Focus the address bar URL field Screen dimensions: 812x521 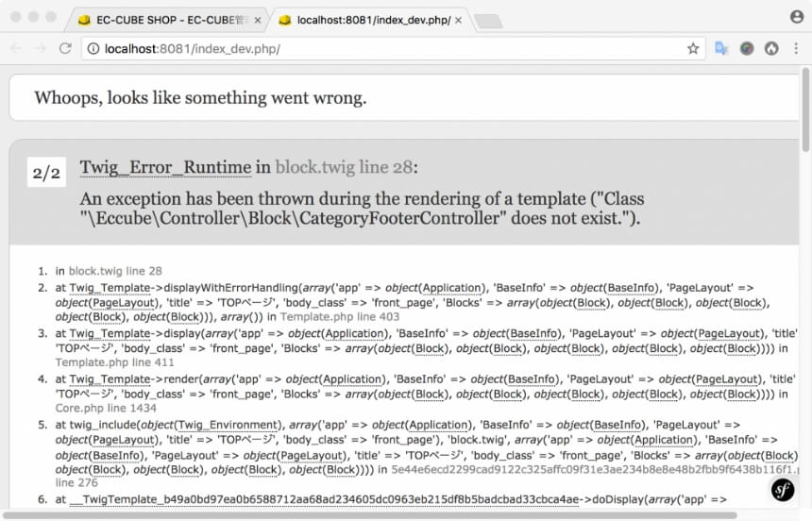point(394,49)
